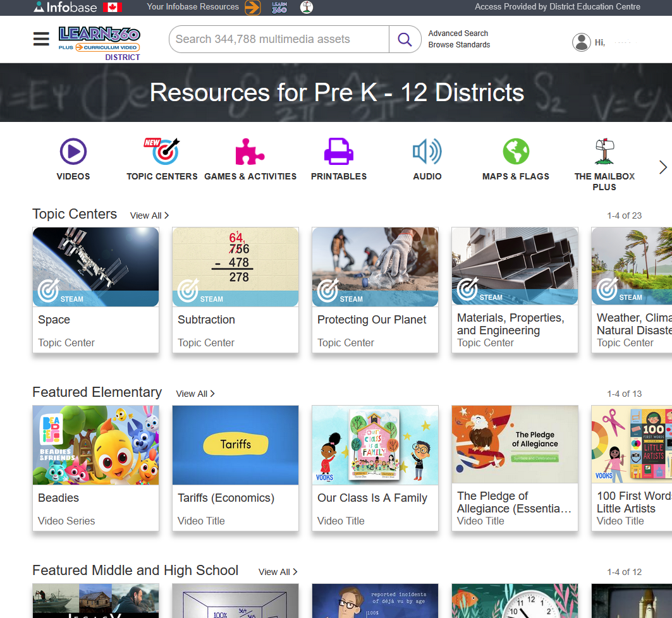Click the TOPIC CENTERS category label
The width and height of the screenshot is (672, 618).
tap(162, 176)
